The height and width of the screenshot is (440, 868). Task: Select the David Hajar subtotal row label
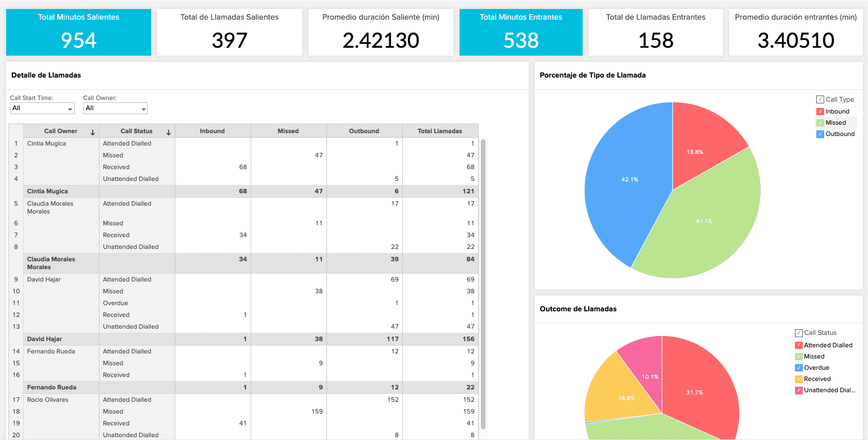click(44, 339)
